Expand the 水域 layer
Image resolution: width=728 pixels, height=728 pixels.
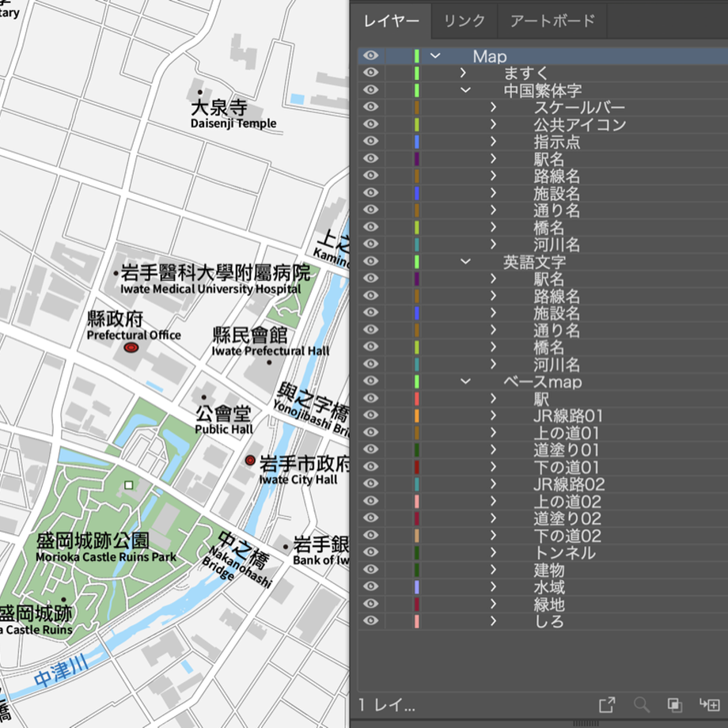pyautogui.click(x=493, y=587)
